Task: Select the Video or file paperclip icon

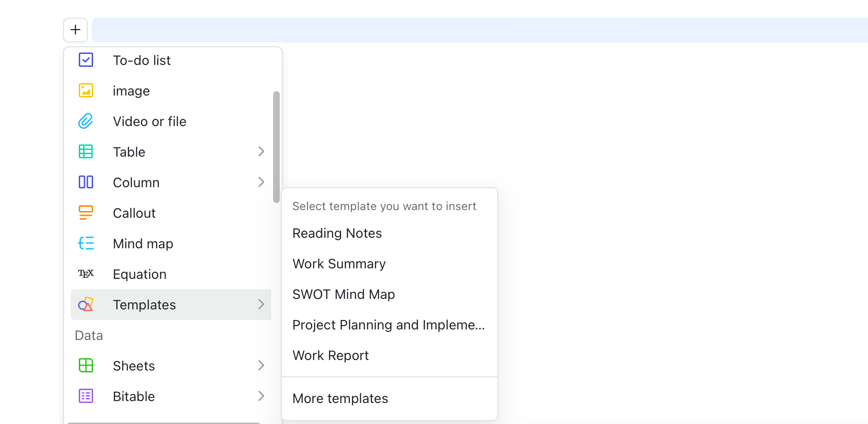Action: pyautogui.click(x=86, y=121)
